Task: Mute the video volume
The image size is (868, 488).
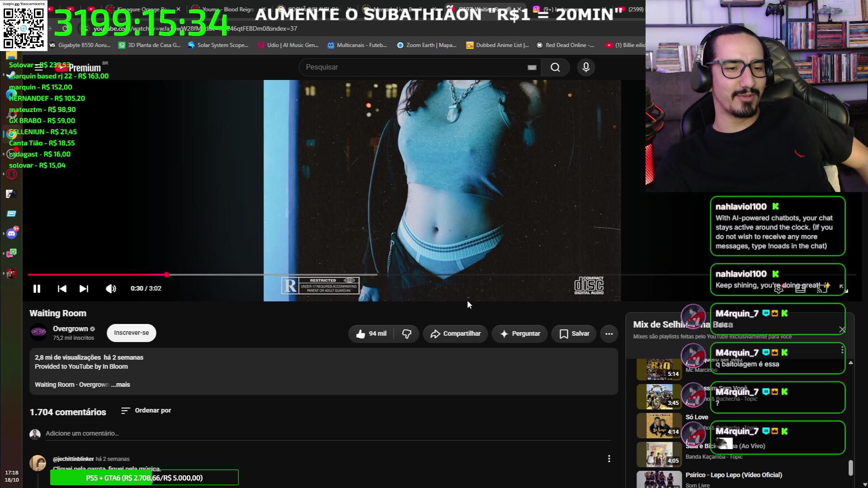Action: pos(111,289)
